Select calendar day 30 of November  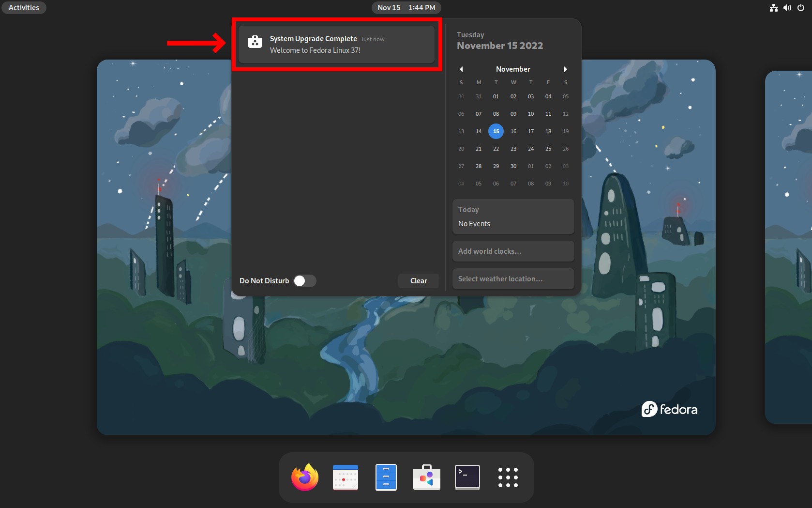click(513, 166)
